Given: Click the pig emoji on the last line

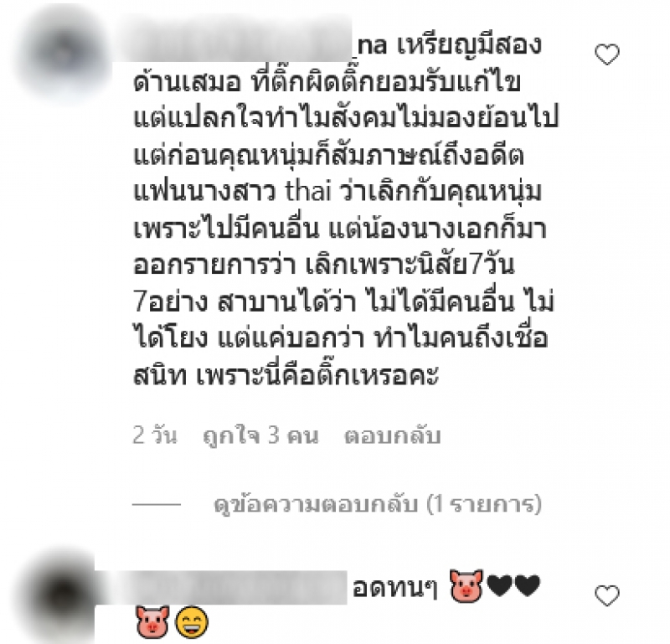Looking at the screenshot, I should point(152,622).
